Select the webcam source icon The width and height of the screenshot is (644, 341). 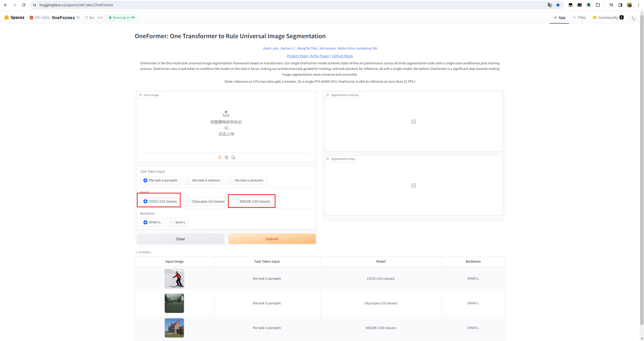tap(226, 157)
